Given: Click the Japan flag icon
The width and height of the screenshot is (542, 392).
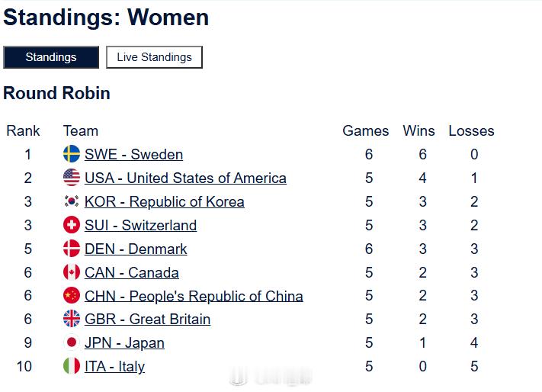Looking at the screenshot, I should (x=72, y=342).
